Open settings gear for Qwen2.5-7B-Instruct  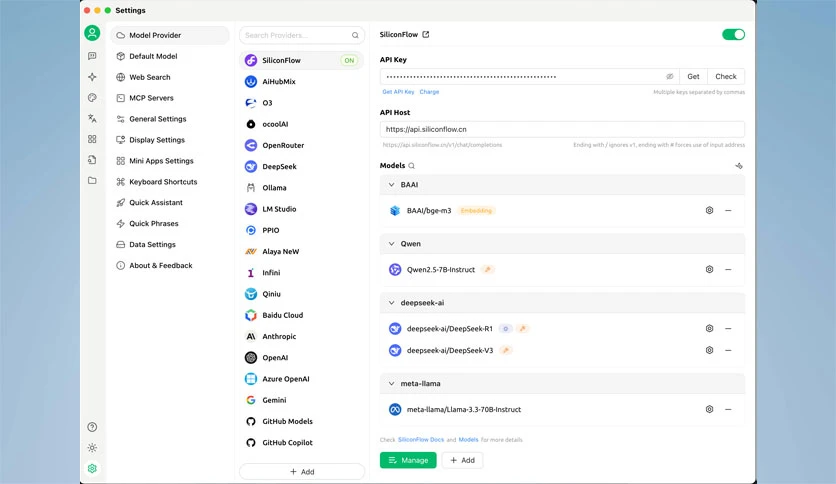pos(710,270)
